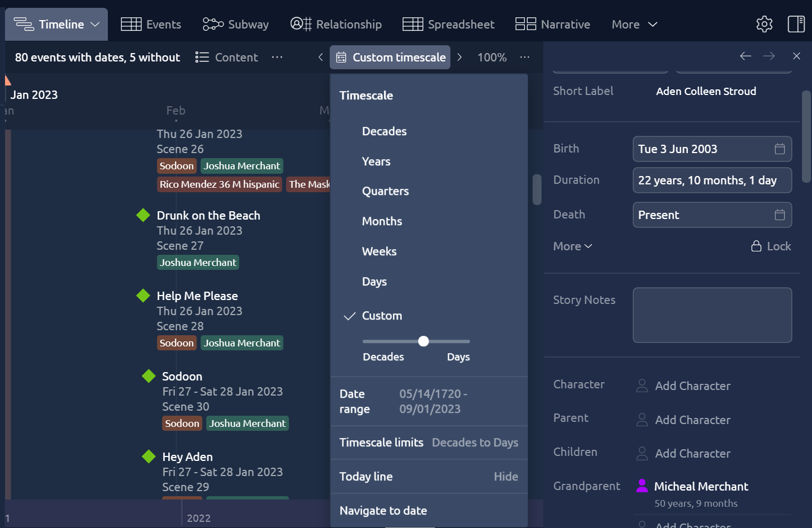The height and width of the screenshot is (528, 812).
Task: Go back with the left arrow icon
Action: 745,56
